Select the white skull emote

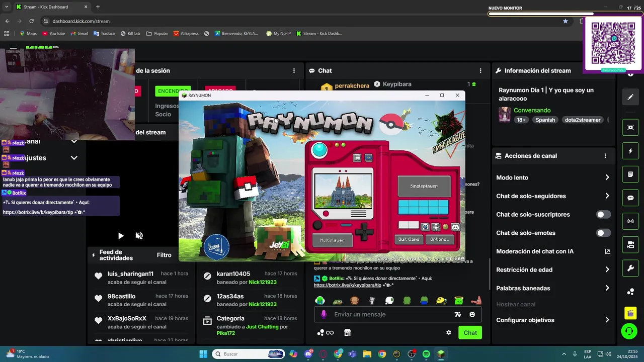point(389,301)
